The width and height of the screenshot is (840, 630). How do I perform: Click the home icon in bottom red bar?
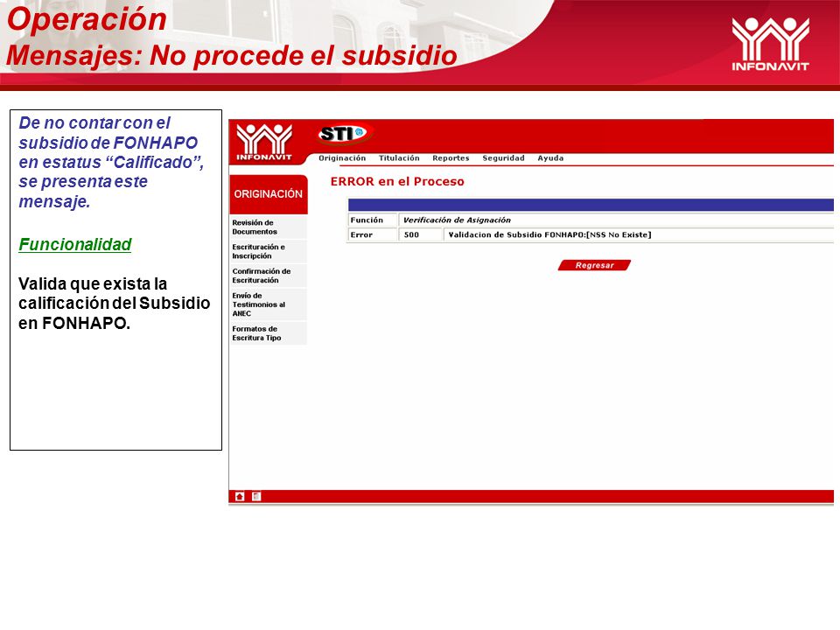[x=240, y=497]
